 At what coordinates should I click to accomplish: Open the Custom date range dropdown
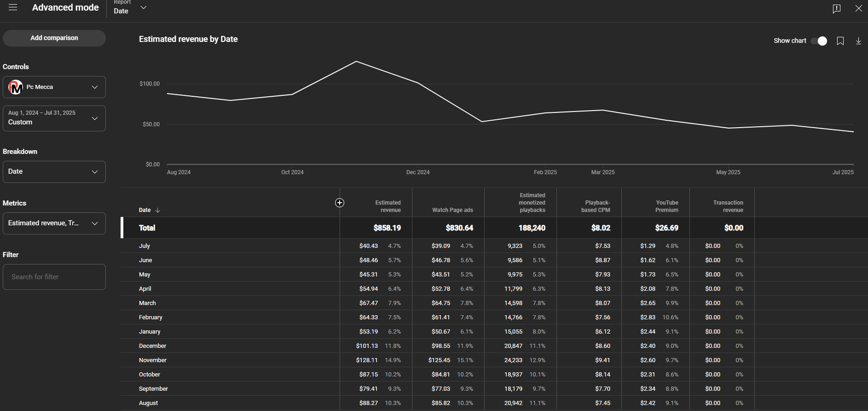(54, 118)
